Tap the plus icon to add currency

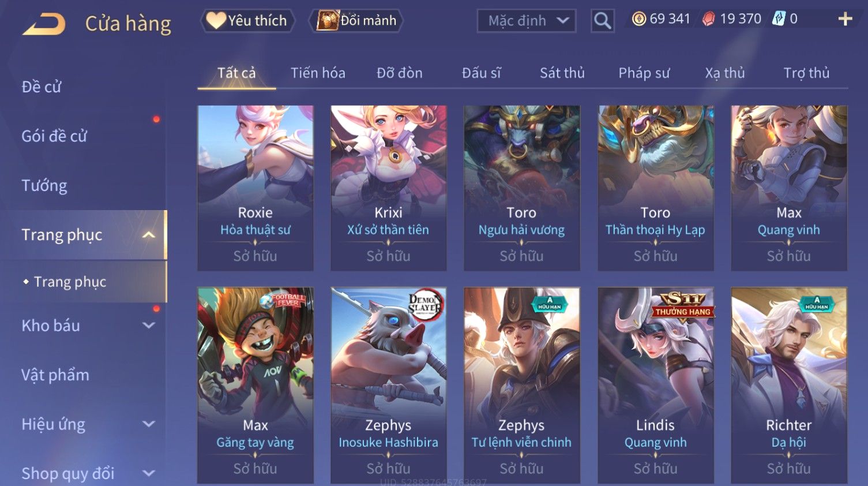[x=845, y=19]
